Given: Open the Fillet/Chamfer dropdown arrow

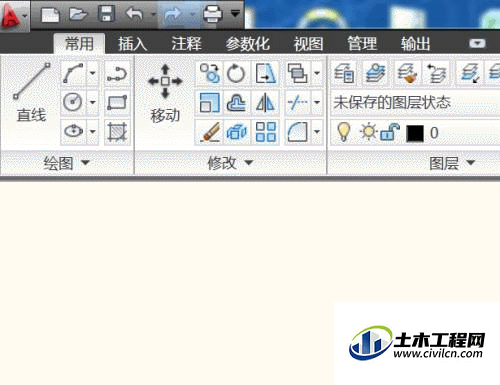Looking at the screenshot, I should [x=317, y=132].
